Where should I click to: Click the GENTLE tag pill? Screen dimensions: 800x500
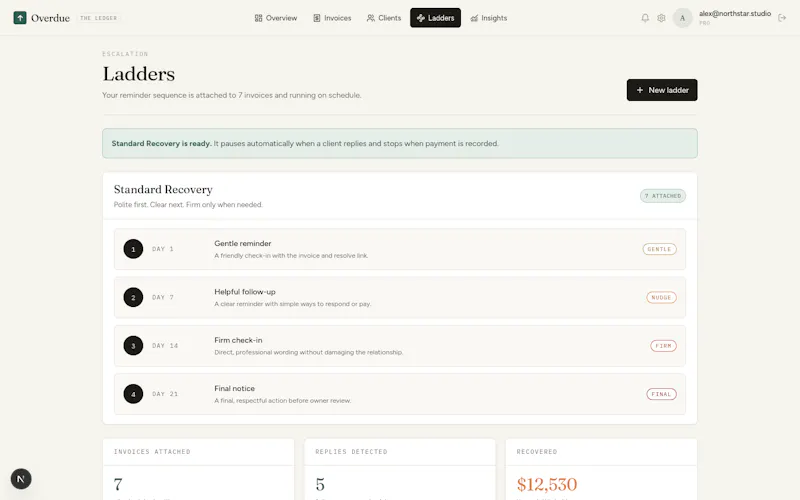tap(659, 249)
